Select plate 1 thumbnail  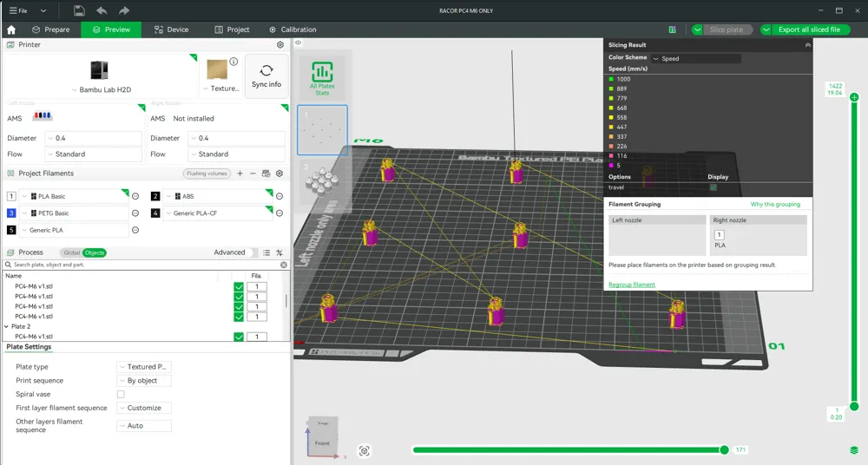click(x=322, y=130)
